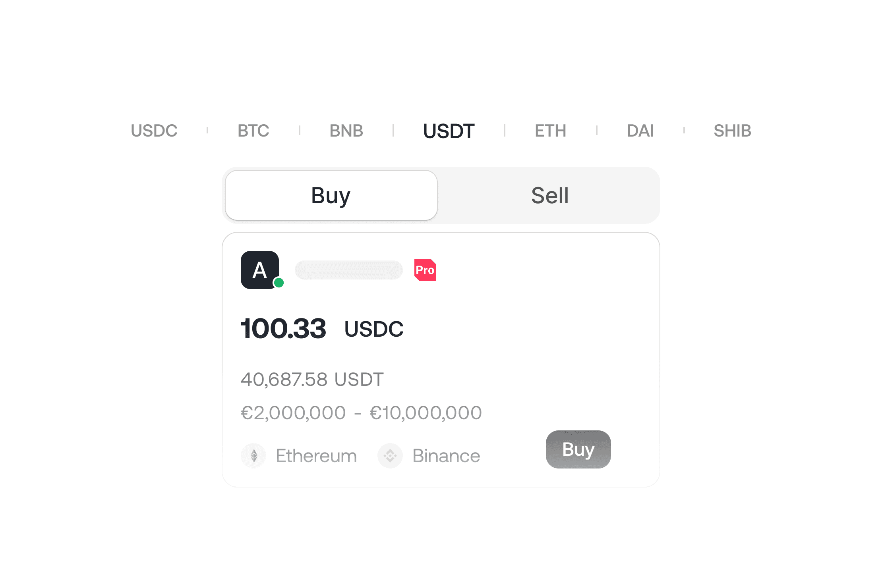Select the ETH currency tab
Viewport: 882px width, 588px height.
551,131
